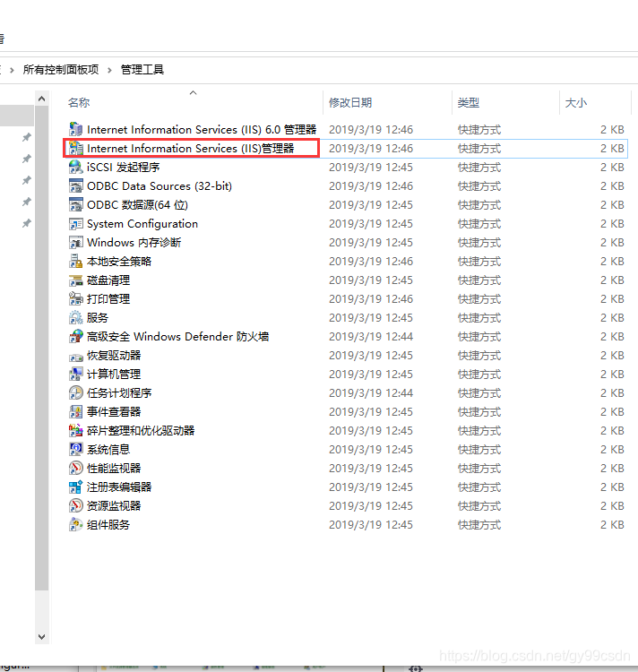Viewport: 638px width, 672px height.
Task: Click the 12:46 date cell of 本地安全策略
Action: tap(371, 262)
